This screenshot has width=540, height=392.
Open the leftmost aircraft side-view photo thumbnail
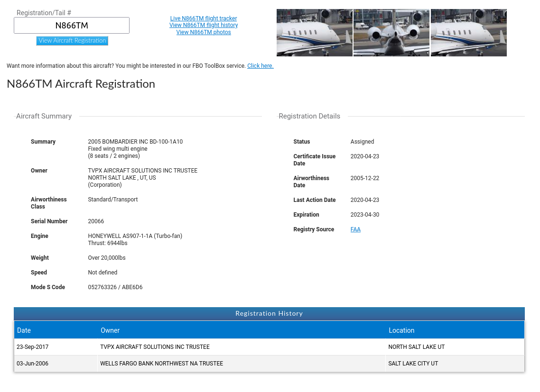315,33
